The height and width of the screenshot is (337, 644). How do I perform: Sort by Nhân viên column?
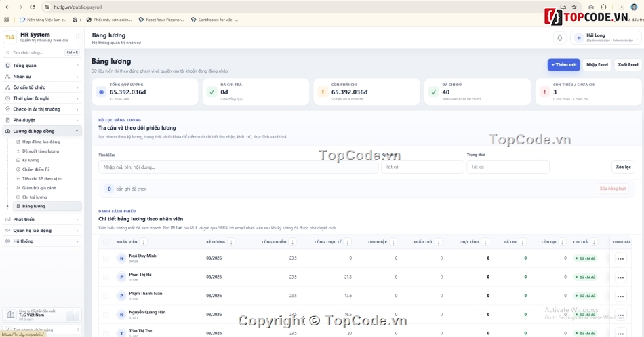pyautogui.click(x=143, y=242)
